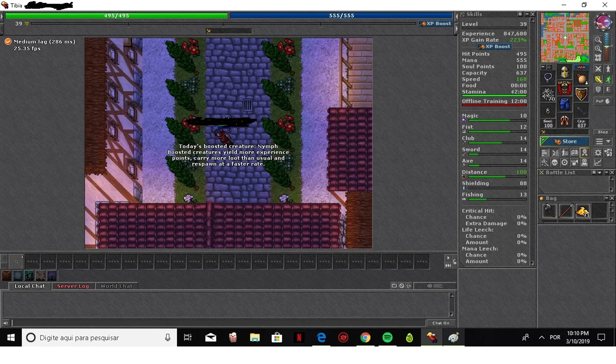Collapse the Battle List panel
Screen dimensions: 616x364
pyautogui.click(x=606, y=173)
